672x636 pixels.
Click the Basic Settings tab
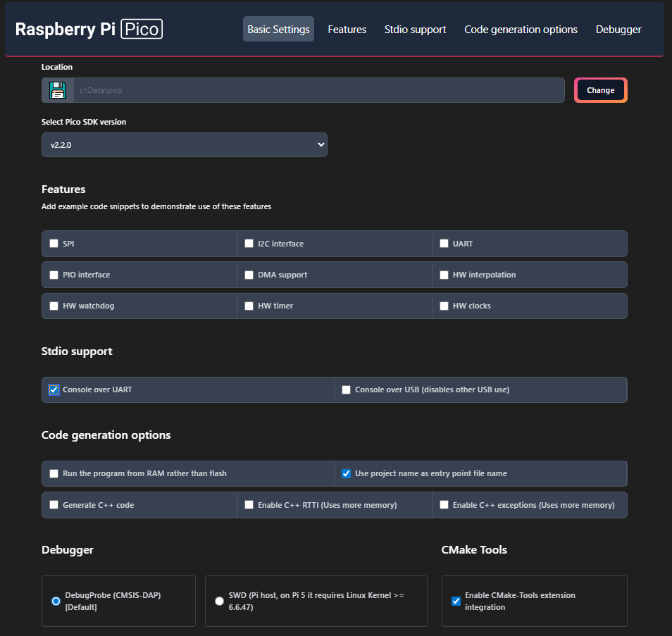[278, 30]
